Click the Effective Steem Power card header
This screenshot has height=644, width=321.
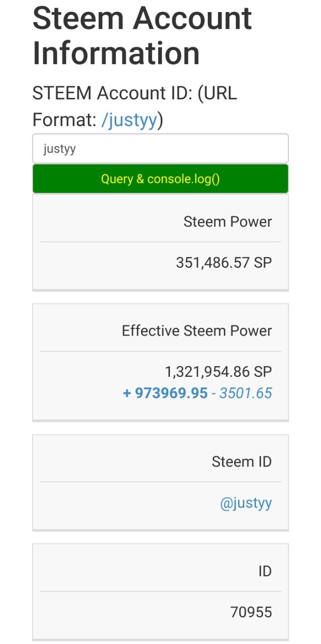pos(197,331)
